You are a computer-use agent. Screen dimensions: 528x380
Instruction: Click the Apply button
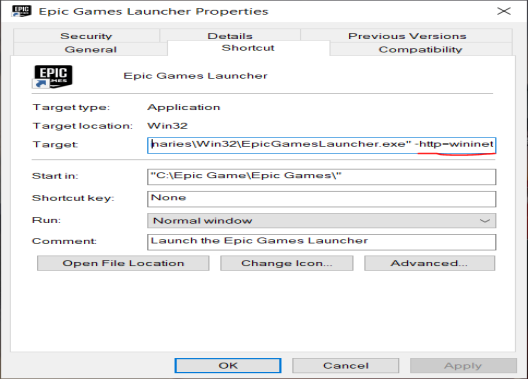[463, 366]
